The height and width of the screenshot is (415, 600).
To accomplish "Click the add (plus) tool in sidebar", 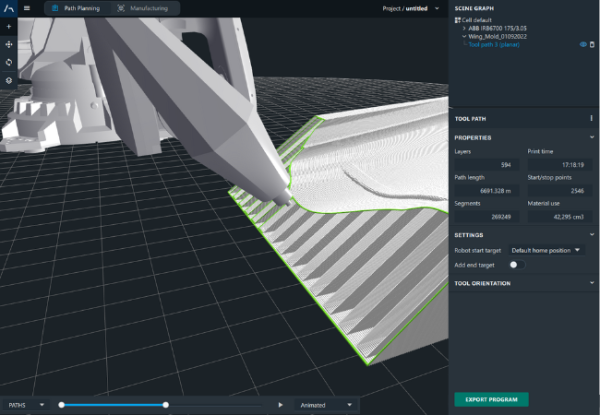I will (x=9, y=26).
